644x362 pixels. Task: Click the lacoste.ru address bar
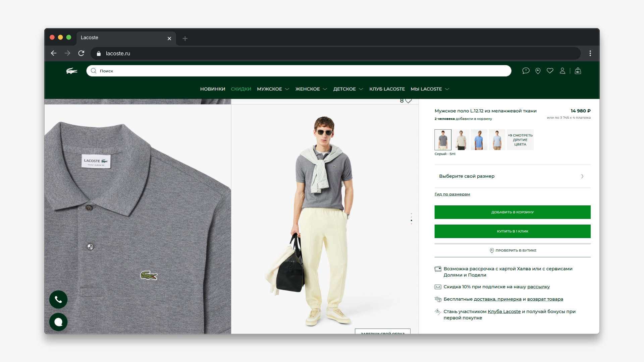(x=335, y=53)
